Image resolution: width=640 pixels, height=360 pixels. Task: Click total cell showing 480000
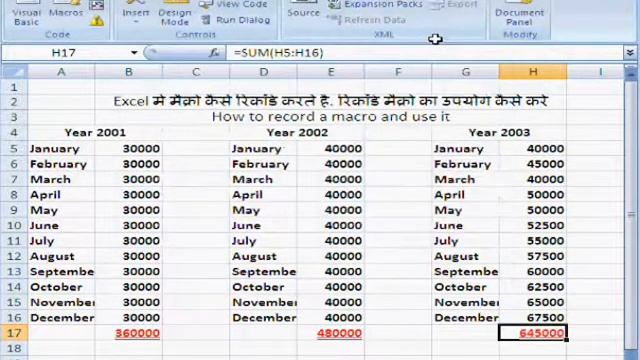coord(331,333)
